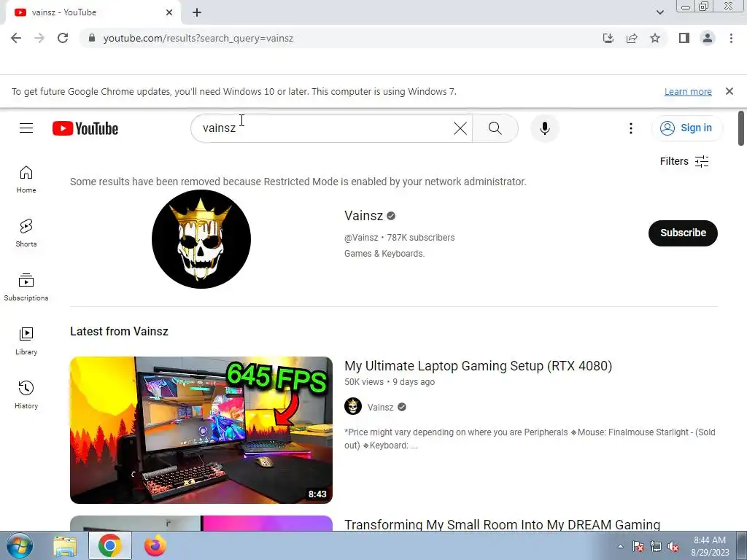Close the 'vainsz - YouTube' tab
This screenshot has width=747, height=560.
pos(169,12)
